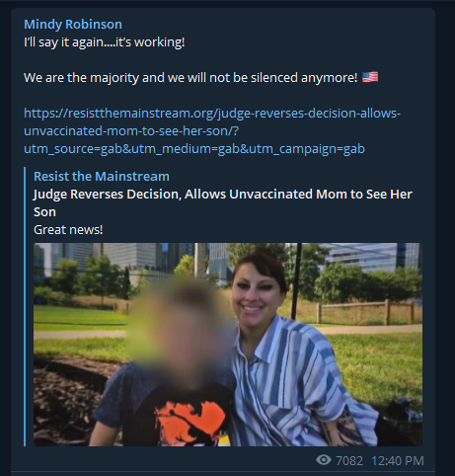Click the 12:40 PM message timestamp
Viewport: 455px width, 476px height.
(398, 460)
